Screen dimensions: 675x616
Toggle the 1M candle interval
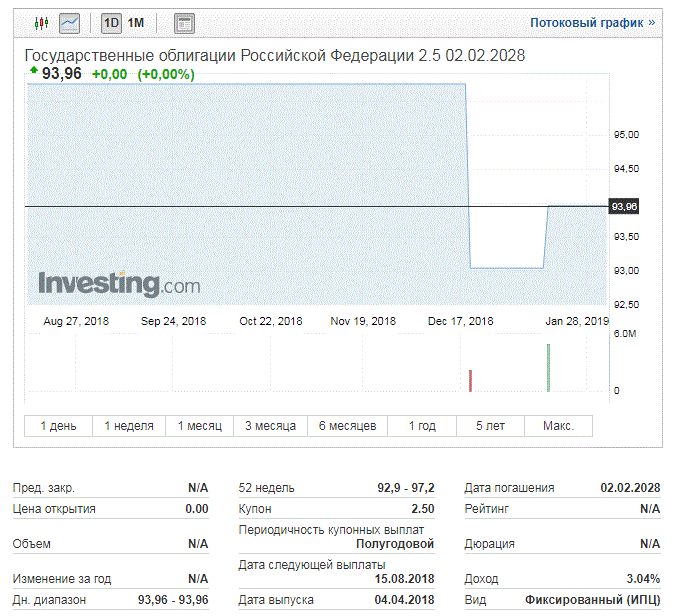136,22
